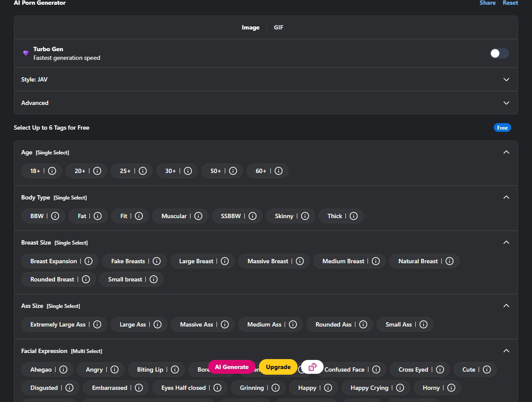
Task: Click the Turbo Gen diamond icon
Action: click(x=26, y=53)
